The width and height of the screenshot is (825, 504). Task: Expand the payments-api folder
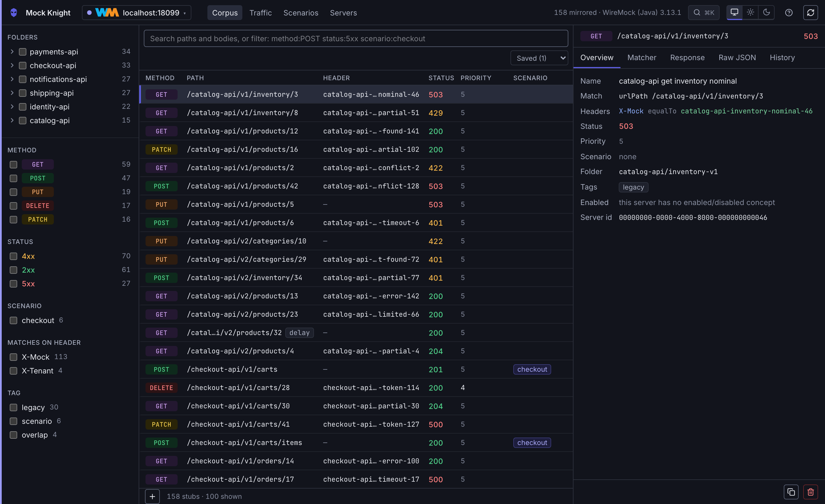(12, 52)
